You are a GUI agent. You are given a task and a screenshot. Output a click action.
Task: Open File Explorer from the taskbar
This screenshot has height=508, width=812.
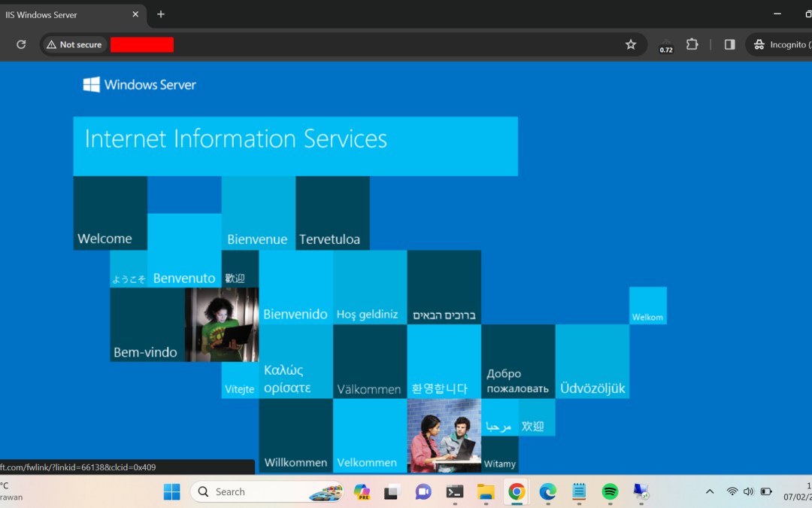coord(485,492)
